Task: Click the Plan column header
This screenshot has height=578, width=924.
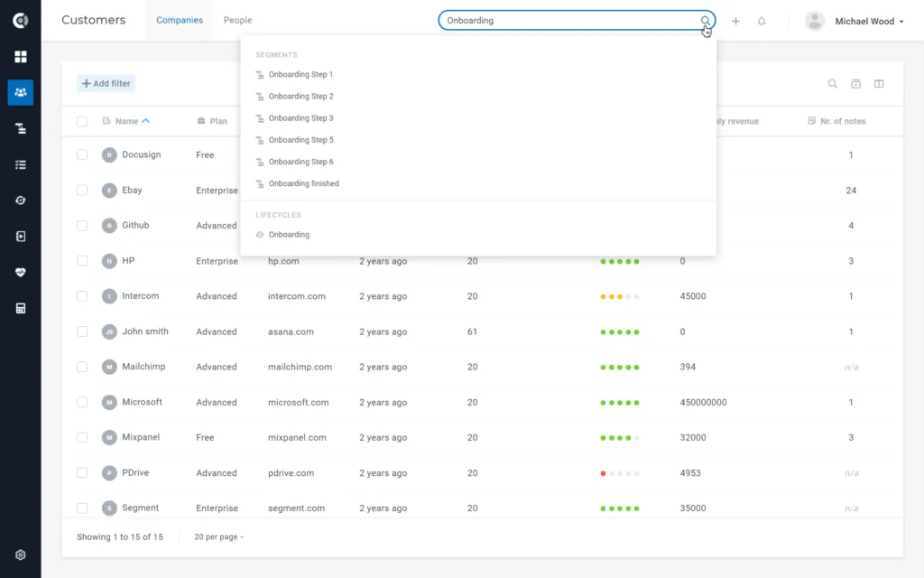Action: tap(212, 121)
